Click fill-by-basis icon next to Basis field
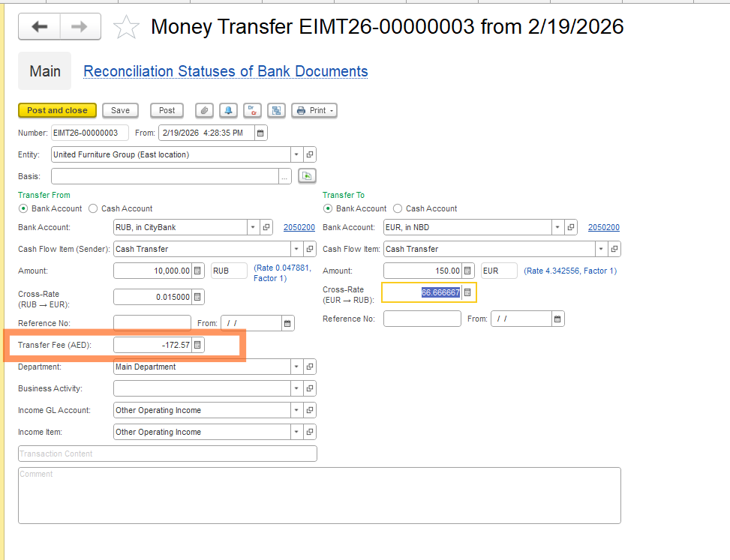 point(307,176)
